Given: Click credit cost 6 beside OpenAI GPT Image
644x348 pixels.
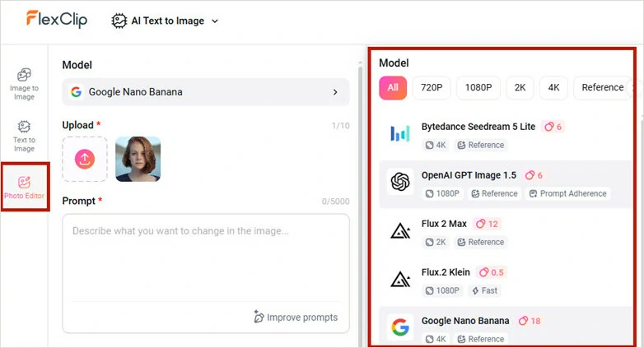Looking at the screenshot, I should [534, 175].
